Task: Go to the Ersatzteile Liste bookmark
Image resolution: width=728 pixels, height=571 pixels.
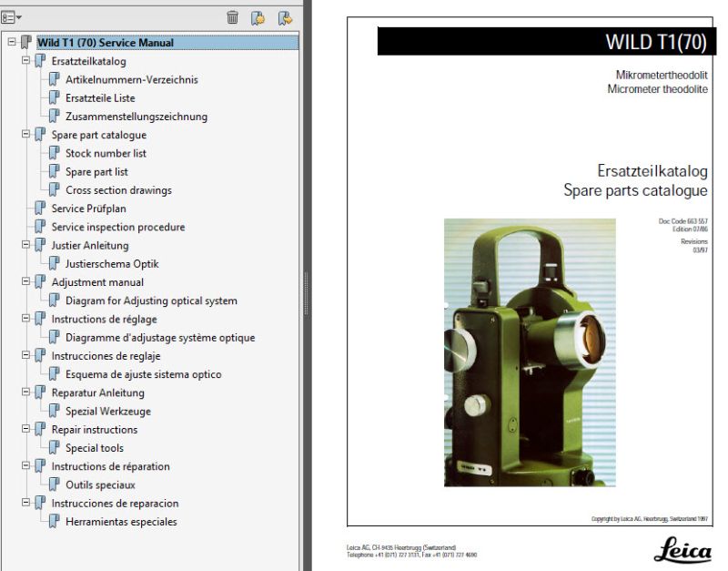Action: [100, 98]
